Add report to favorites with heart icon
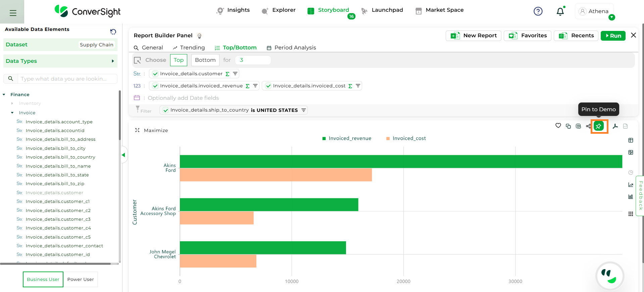The width and height of the screenshot is (644, 292). [558, 126]
